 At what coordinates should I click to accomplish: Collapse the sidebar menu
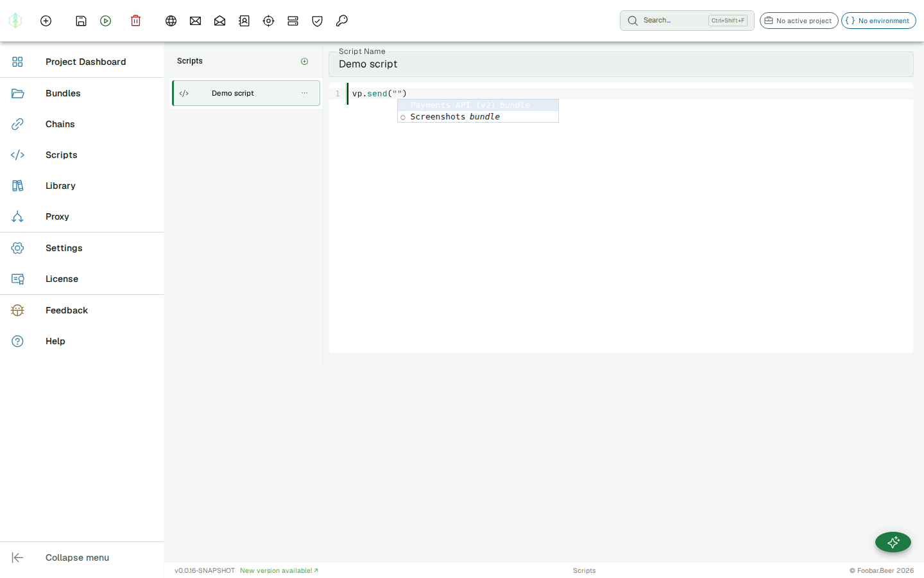(x=82, y=557)
